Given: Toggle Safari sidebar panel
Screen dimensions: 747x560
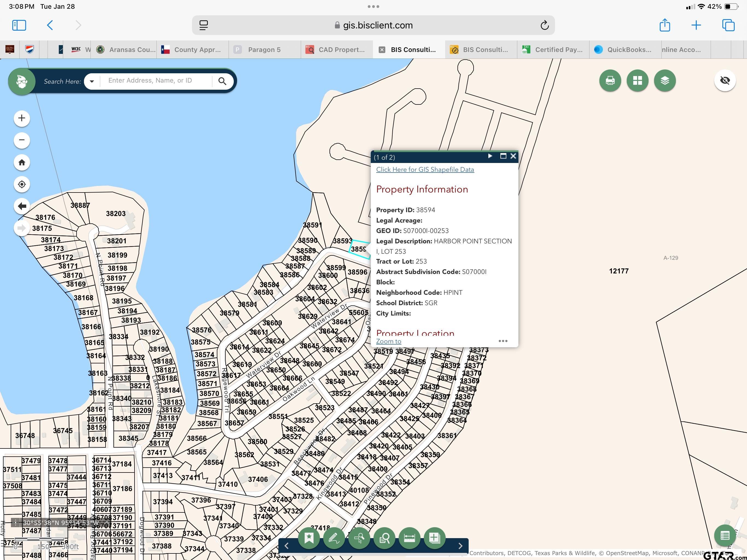Looking at the screenshot, I should [x=19, y=25].
